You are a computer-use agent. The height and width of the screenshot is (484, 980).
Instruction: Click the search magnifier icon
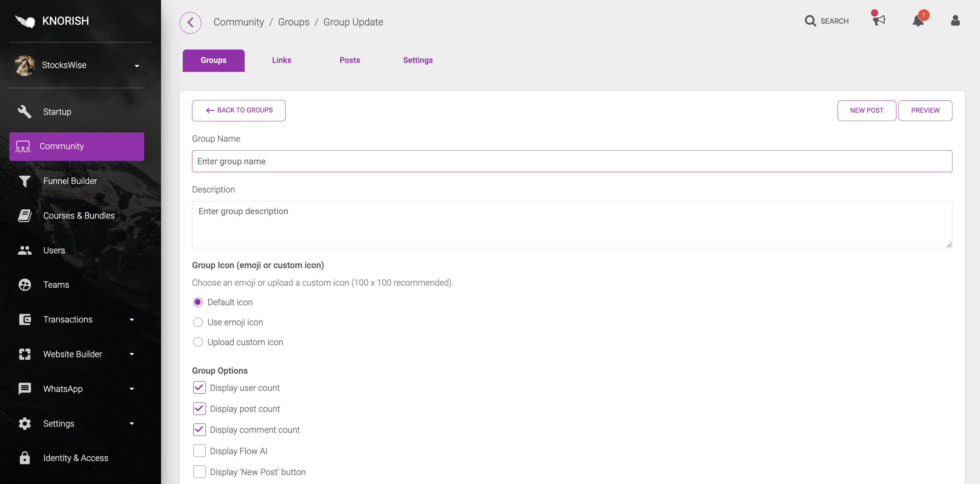pos(810,21)
